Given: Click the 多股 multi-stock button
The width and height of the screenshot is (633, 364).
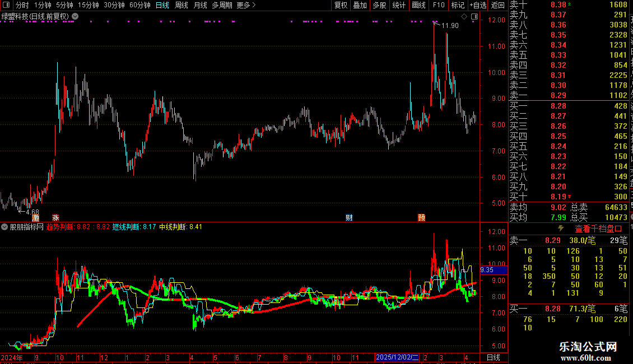Looking at the screenshot, I should [379, 5].
